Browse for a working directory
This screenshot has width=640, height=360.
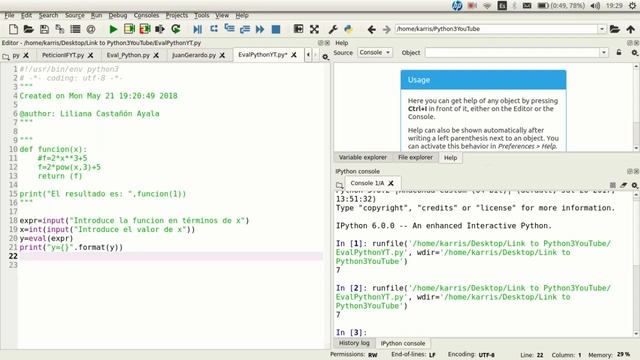(615, 29)
